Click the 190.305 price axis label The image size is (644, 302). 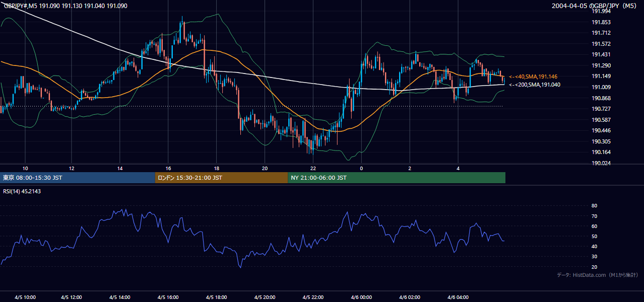[601, 141]
